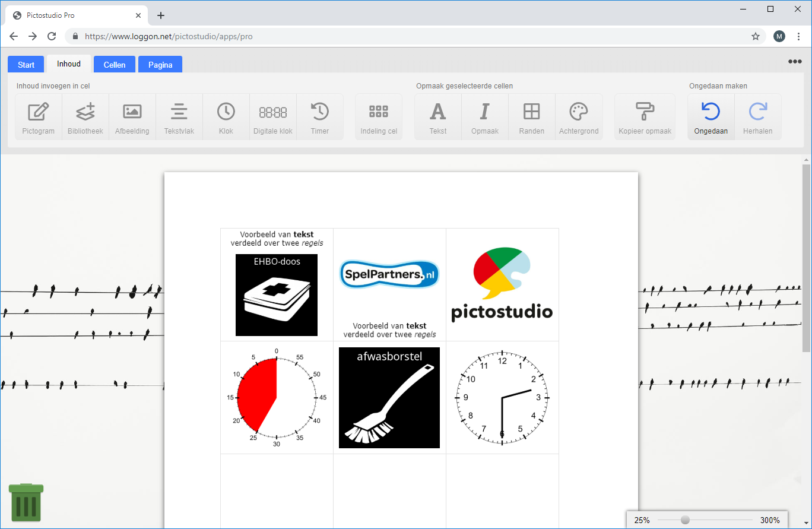Insert an Afbeelding into the cell
812x529 pixels.
132,116
